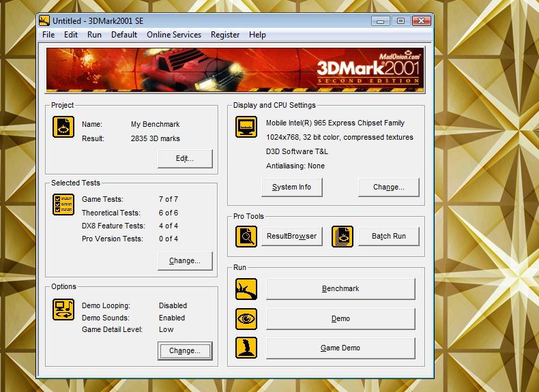Open the Default menu
Viewport: 539px width, 392px height.
tap(124, 35)
